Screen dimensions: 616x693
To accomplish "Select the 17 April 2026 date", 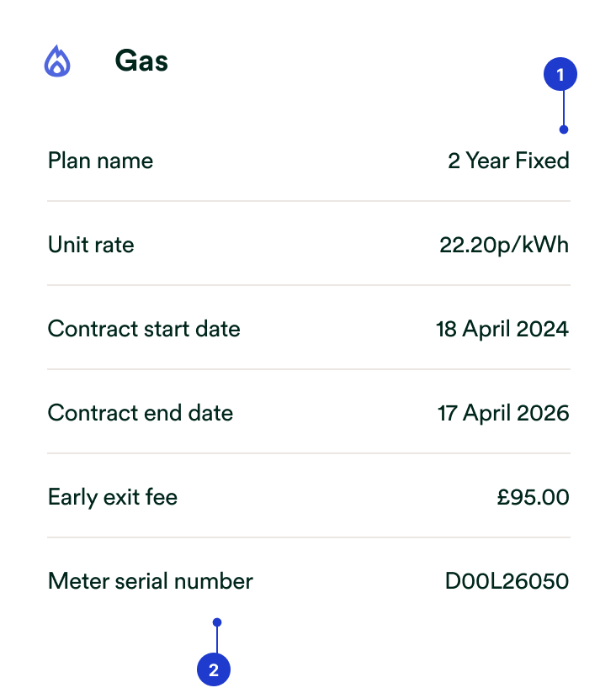I will pos(503,413).
